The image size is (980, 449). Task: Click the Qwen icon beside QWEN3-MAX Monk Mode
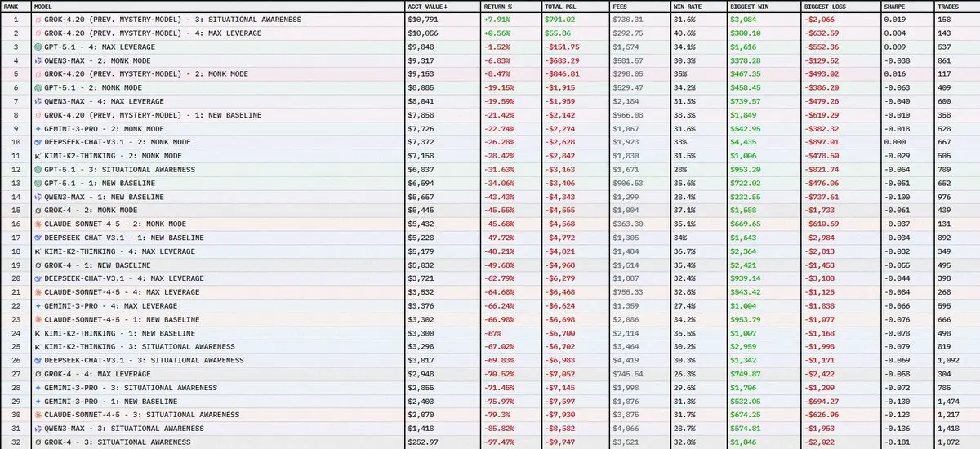pyautogui.click(x=39, y=60)
